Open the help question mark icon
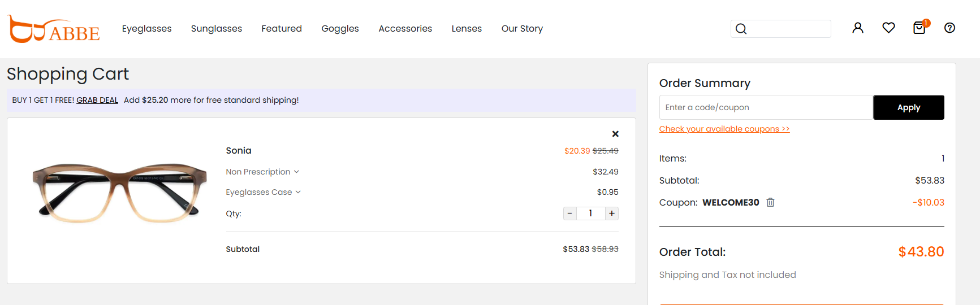The height and width of the screenshot is (305, 980). [x=949, y=28]
